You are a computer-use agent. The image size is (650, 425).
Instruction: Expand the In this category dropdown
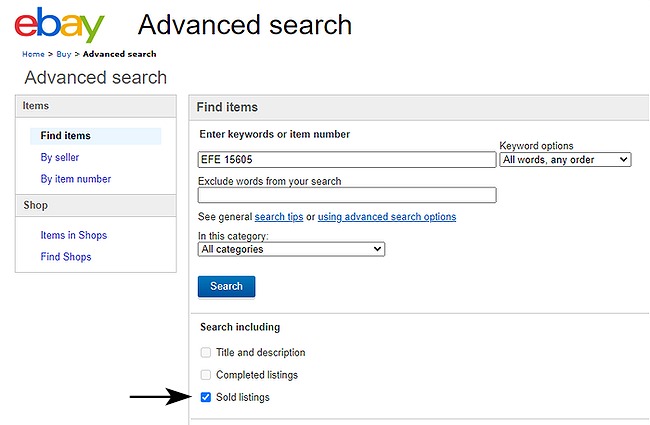tap(291, 249)
